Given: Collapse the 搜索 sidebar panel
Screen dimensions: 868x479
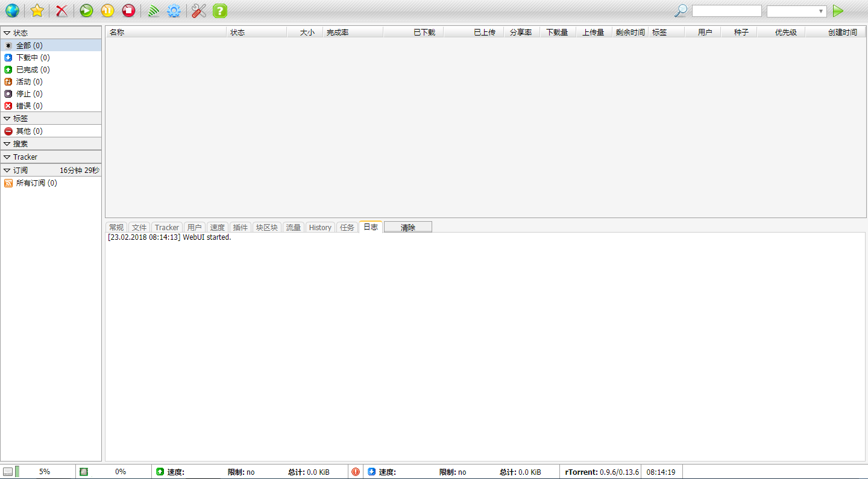Looking at the screenshot, I should coord(51,144).
